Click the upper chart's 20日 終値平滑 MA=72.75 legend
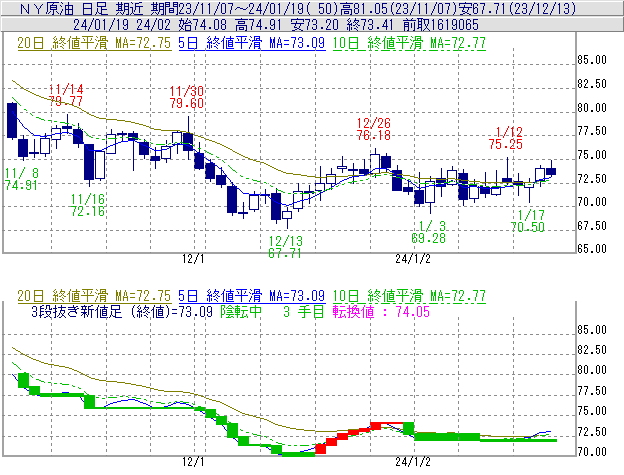Screen dimensions: 624x475 tap(94, 43)
